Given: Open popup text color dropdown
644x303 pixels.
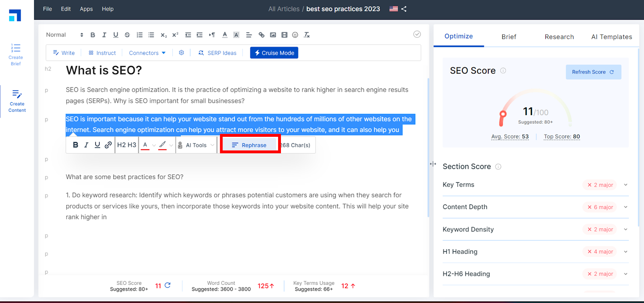Looking at the screenshot, I should point(148,145).
